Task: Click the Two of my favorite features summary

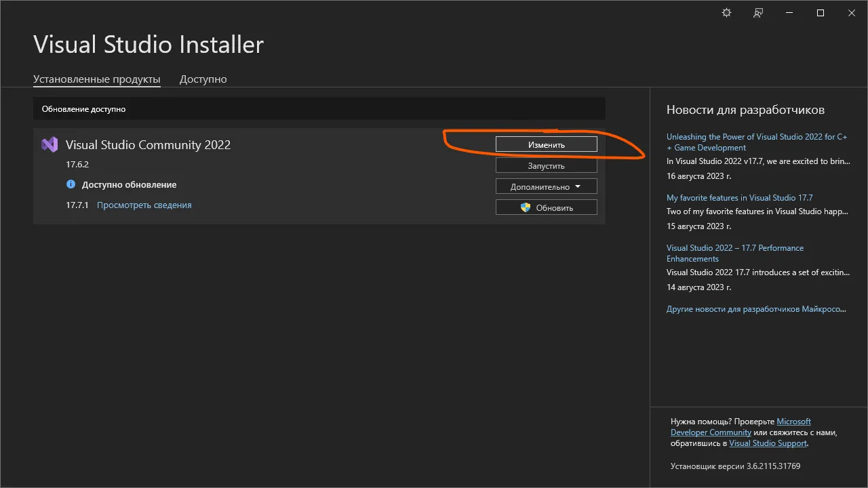Action: click(757, 211)
